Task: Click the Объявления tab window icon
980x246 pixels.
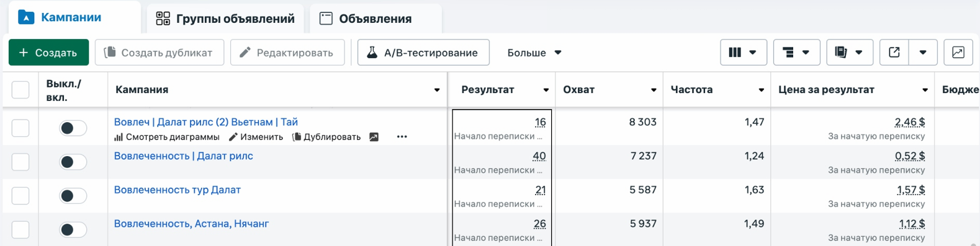Action: pos(326,19)
